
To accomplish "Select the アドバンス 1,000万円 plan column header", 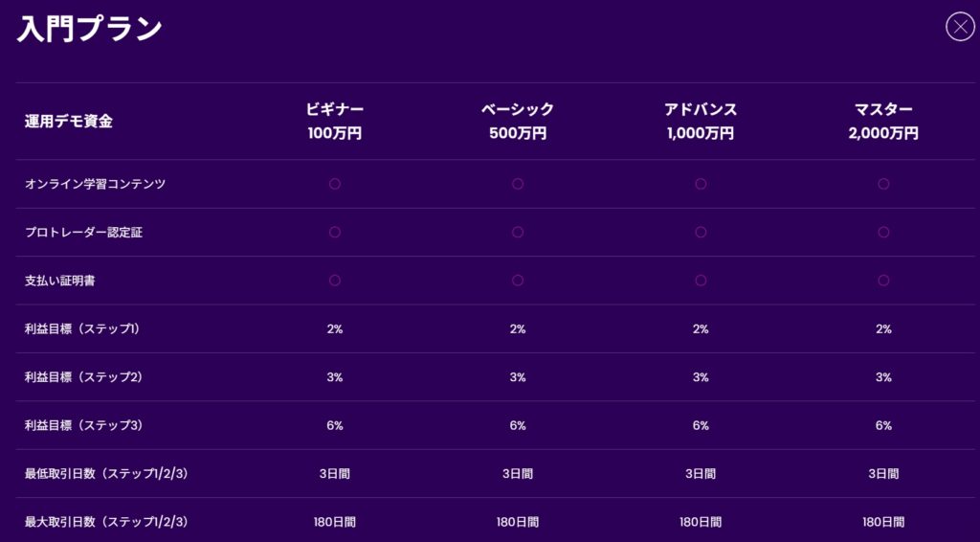I will 701,122.
